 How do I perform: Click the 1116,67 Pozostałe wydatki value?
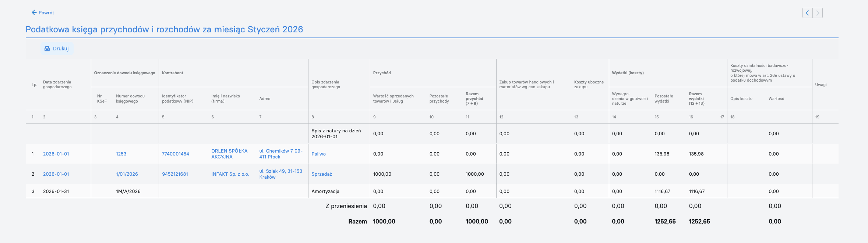tap(663, 192)
